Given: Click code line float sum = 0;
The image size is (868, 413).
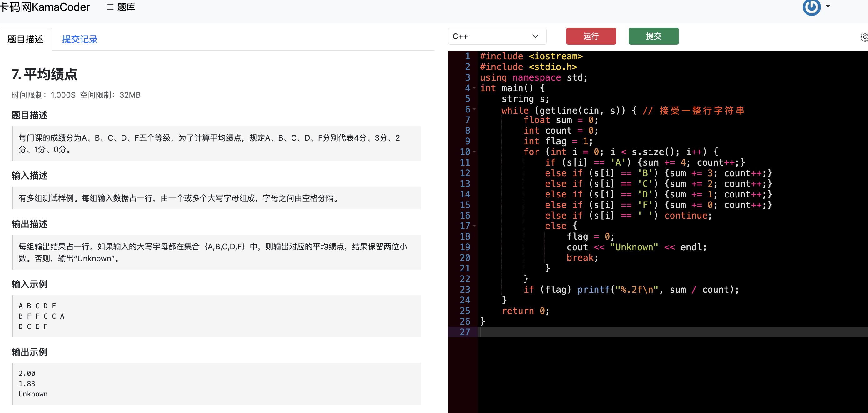Looking at the screenshot, I should [x=561, y=120].
